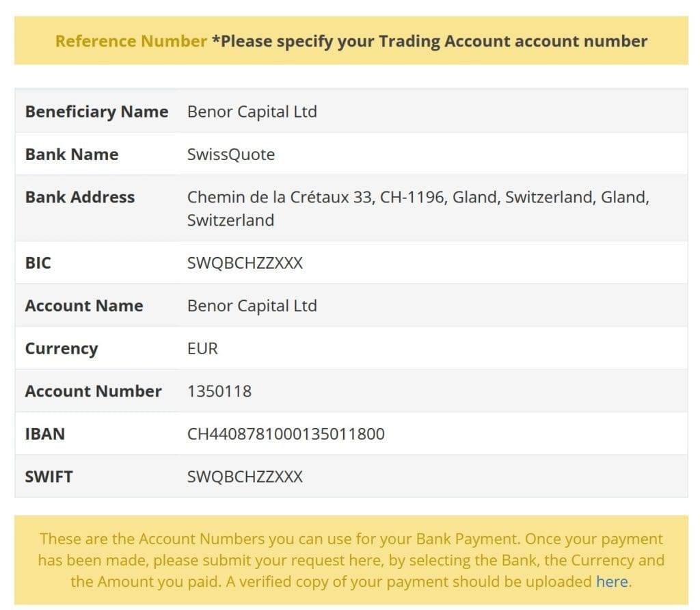Click the Currency row label
This screenshot has width=700, height=610.
61,349
